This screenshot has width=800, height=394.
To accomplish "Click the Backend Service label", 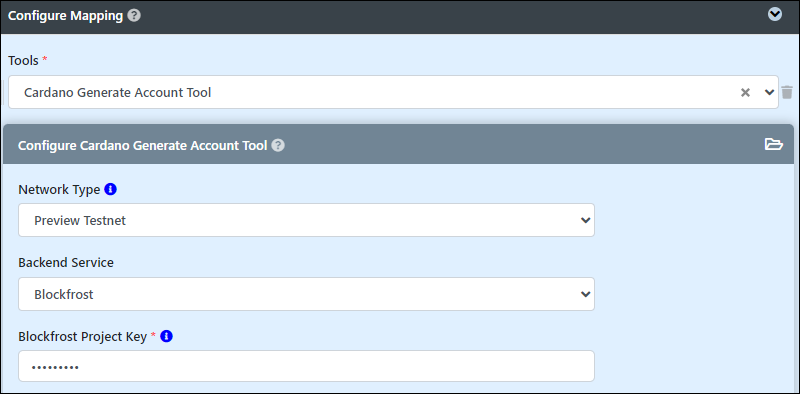I will click(66, 262).
